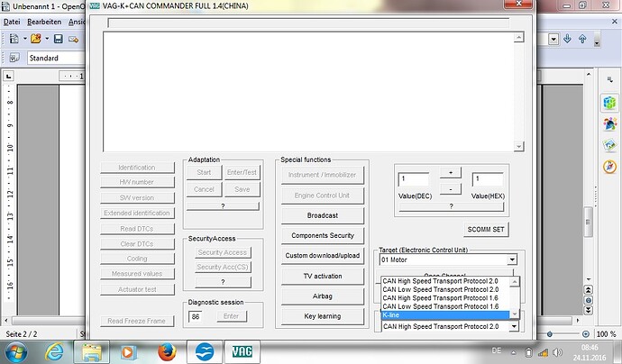Expand the Open folder dropdown arrow
Screen dimensions: 622x364
click(47, 39)
